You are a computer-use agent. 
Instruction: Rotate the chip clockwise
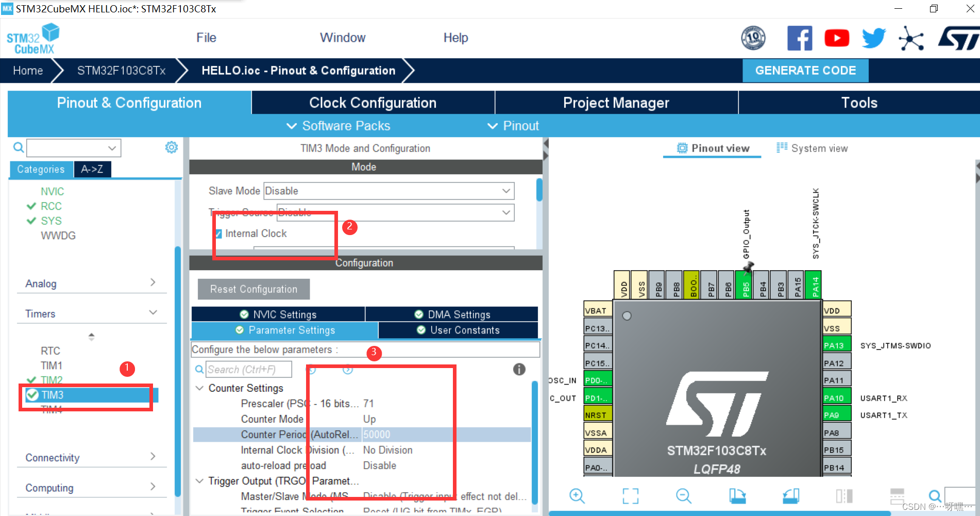pos(738,496)
